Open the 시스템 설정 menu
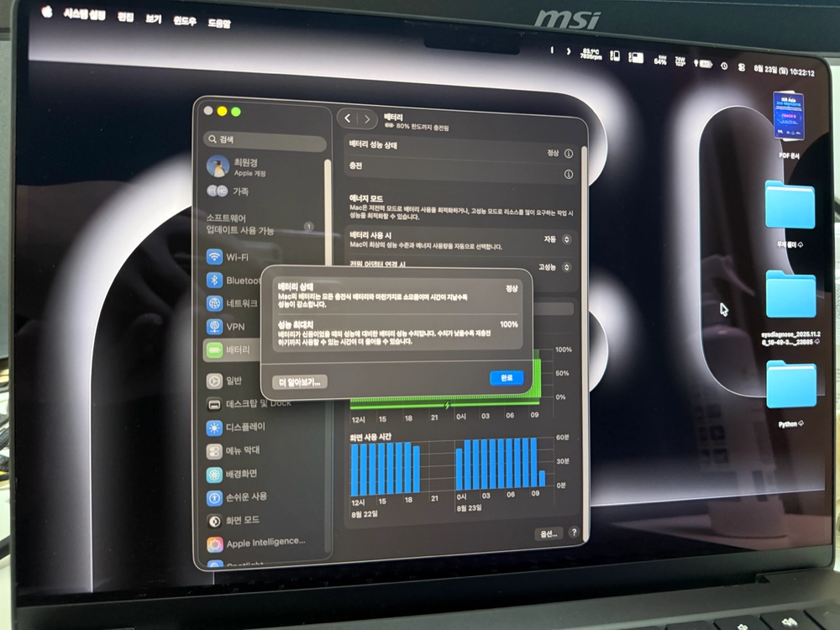This screenshot has width=840, height=630. click(85, 14)
